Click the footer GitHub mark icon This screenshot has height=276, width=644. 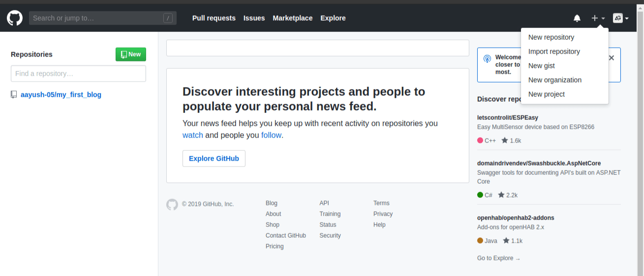point(172,204)
